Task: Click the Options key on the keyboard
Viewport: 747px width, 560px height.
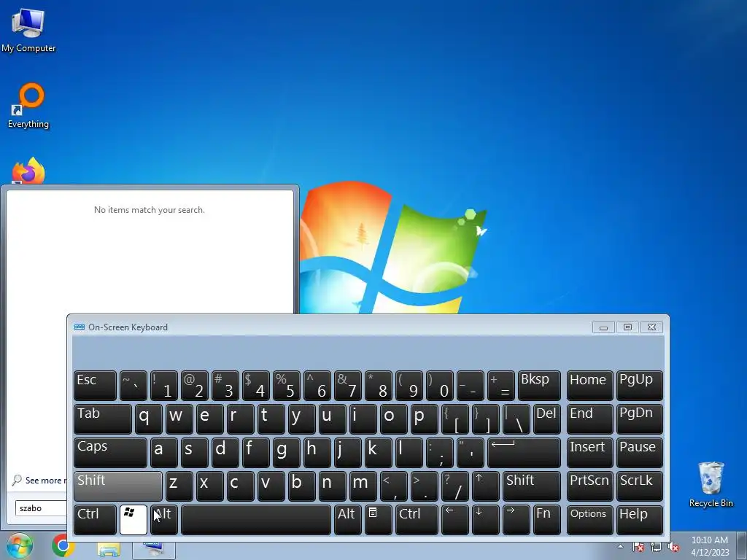Action: tap(589, 519)
